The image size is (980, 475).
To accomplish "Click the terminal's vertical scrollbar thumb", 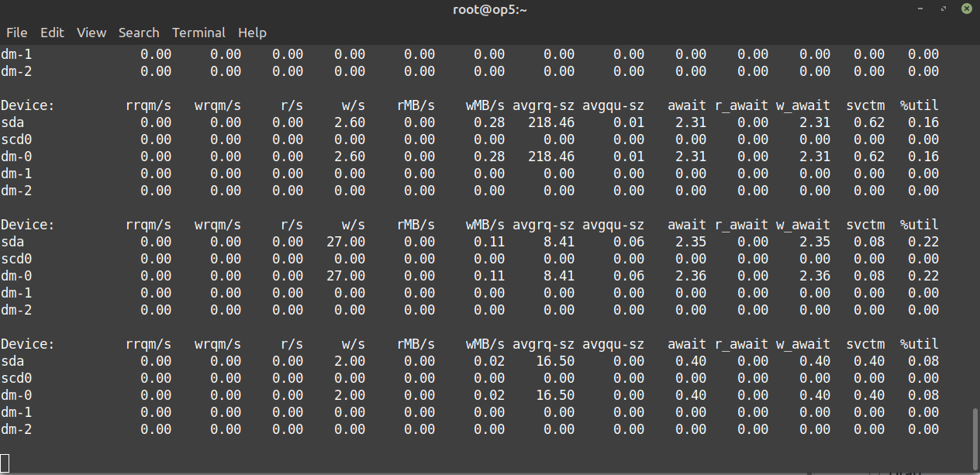I will [975, 438].
